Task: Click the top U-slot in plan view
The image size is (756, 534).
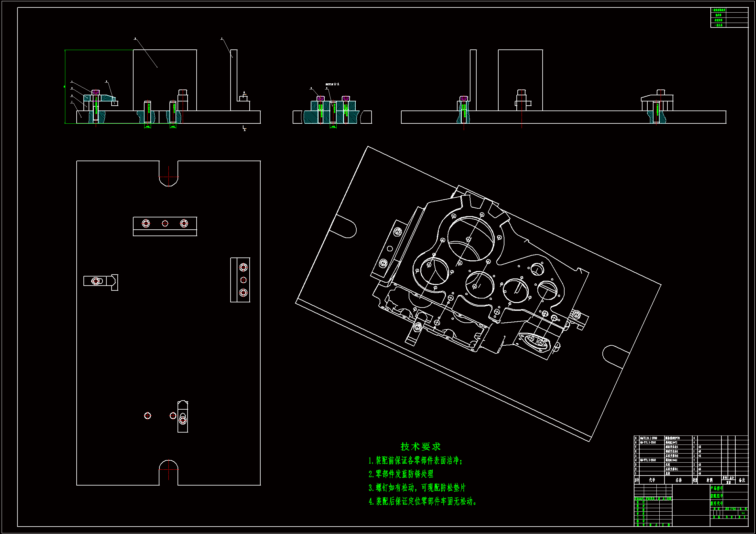Action: point(168,174)
